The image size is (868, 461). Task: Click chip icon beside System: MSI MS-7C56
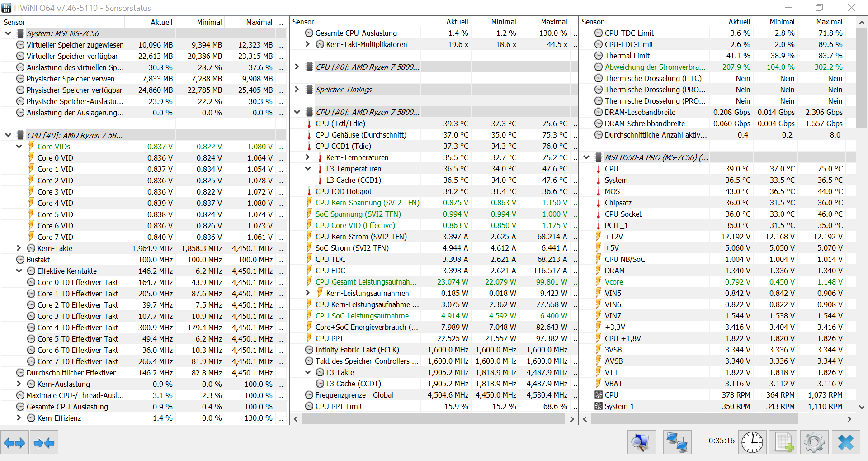[x=20, y=33]
